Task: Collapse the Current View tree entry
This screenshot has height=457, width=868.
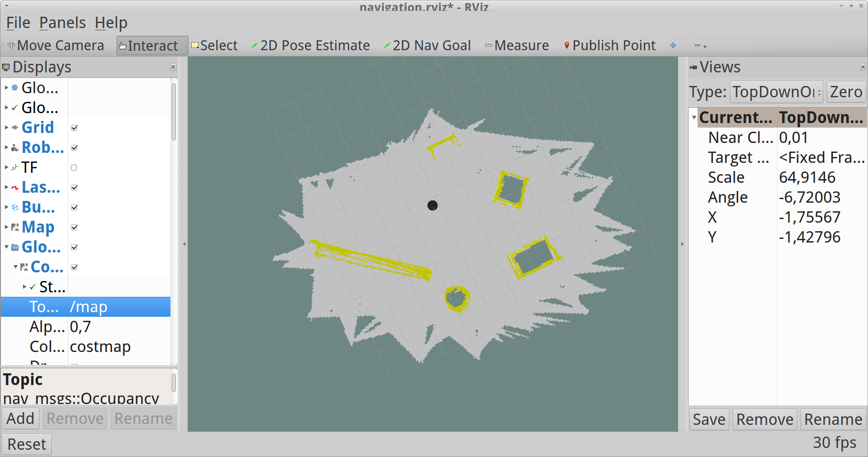Action: click(694, 118)
